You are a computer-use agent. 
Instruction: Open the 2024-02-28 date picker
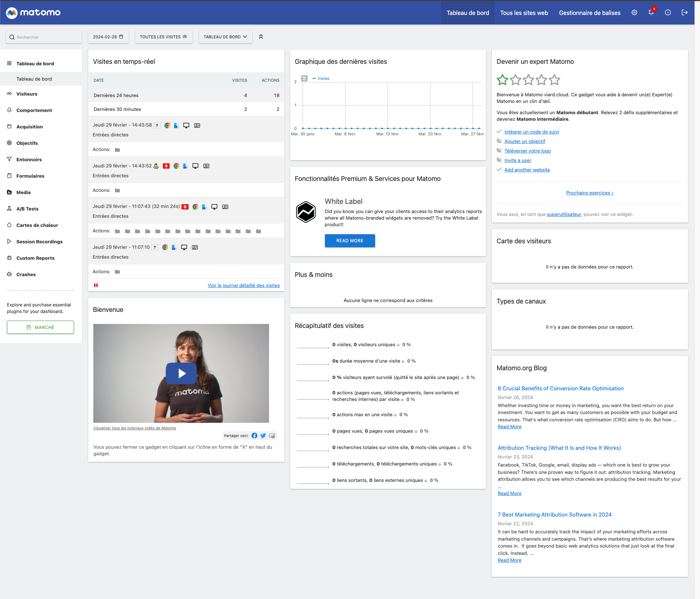click(x=108, y=37)
